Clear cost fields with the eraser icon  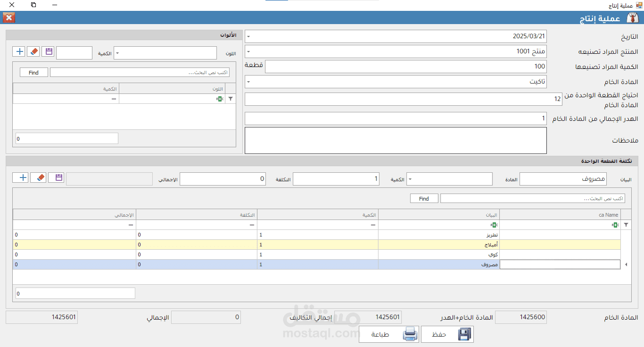[x=38, y=178]
